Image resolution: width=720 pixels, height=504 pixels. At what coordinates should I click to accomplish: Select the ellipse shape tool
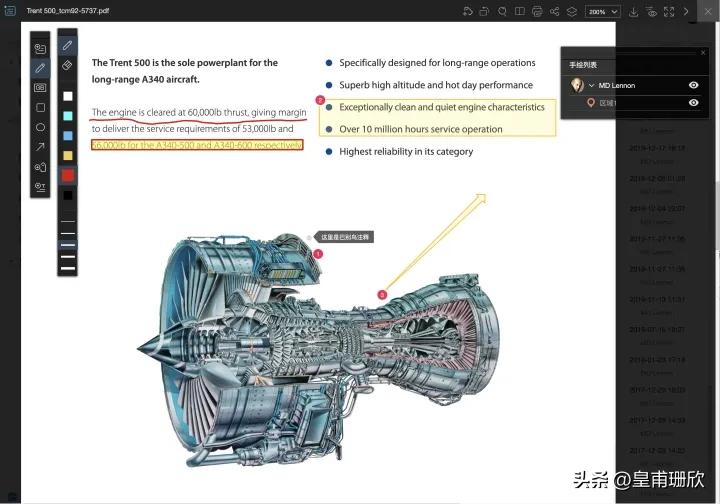[x=40, y=127]
